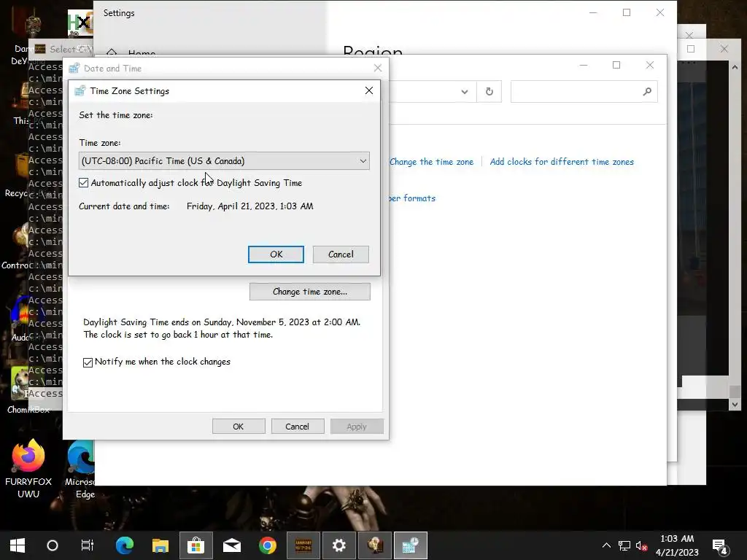This screenshot has width=747, height=560.
Task: Open Change the time zone link
Action: point(432,162)
